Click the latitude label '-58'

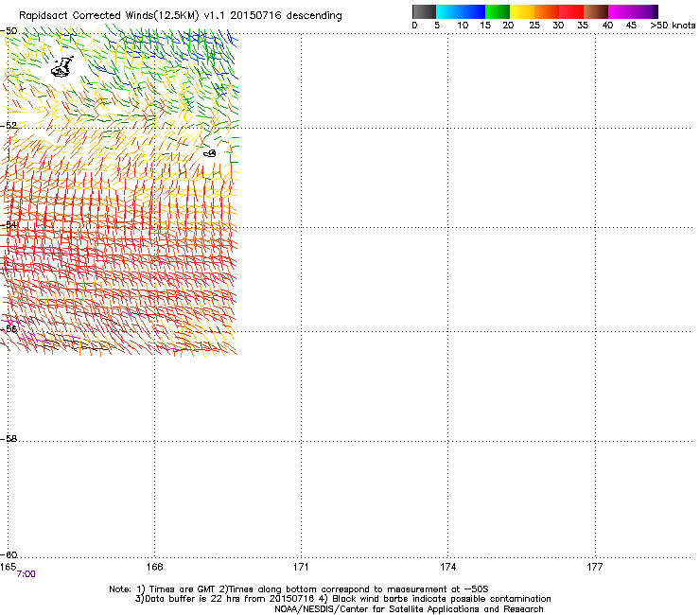(9, 439)
